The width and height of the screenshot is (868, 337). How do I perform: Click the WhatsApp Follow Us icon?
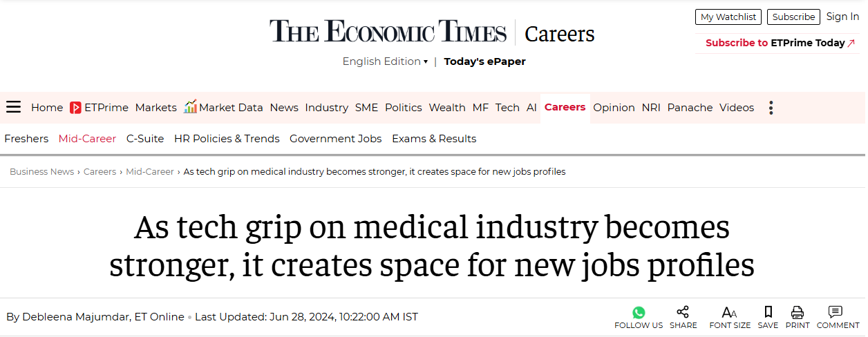[x=639, y=313]
